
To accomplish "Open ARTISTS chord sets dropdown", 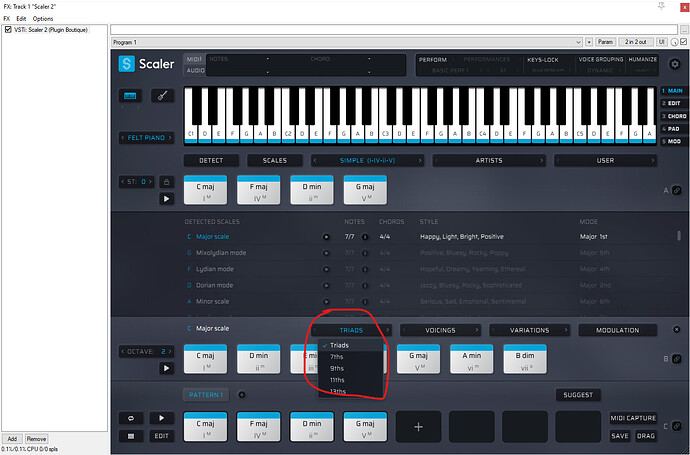I will coord(489,161).
